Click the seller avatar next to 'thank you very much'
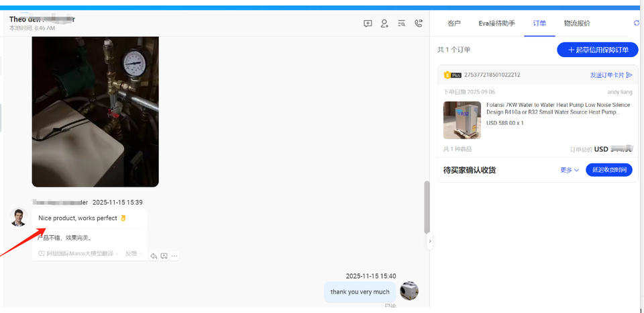The image size is (644, 313). [x=409, y=291]
